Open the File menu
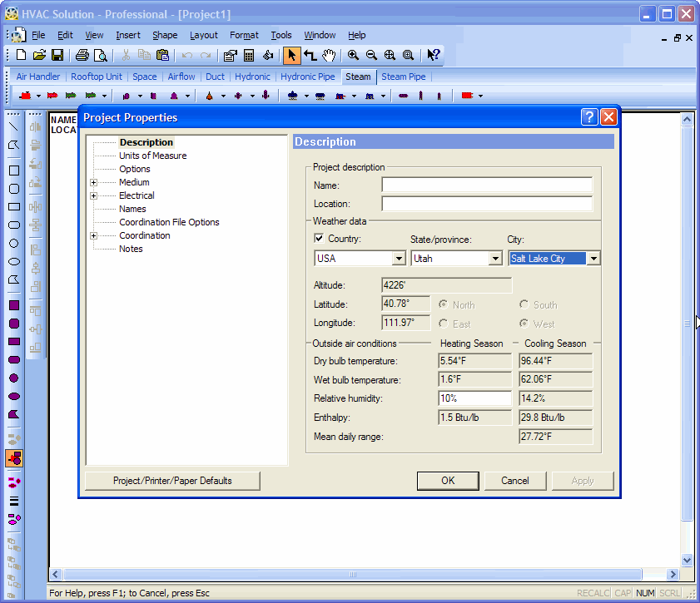The height and width of the screenshot is (603, 700). [x=38, y=35]
